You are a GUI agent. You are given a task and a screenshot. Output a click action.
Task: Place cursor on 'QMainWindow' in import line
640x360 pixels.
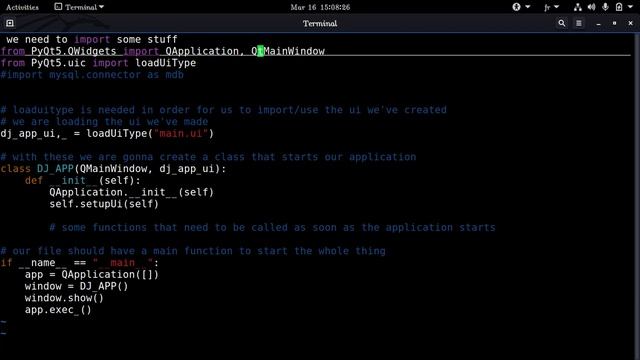pyautogui.click(x=288, y=51)
